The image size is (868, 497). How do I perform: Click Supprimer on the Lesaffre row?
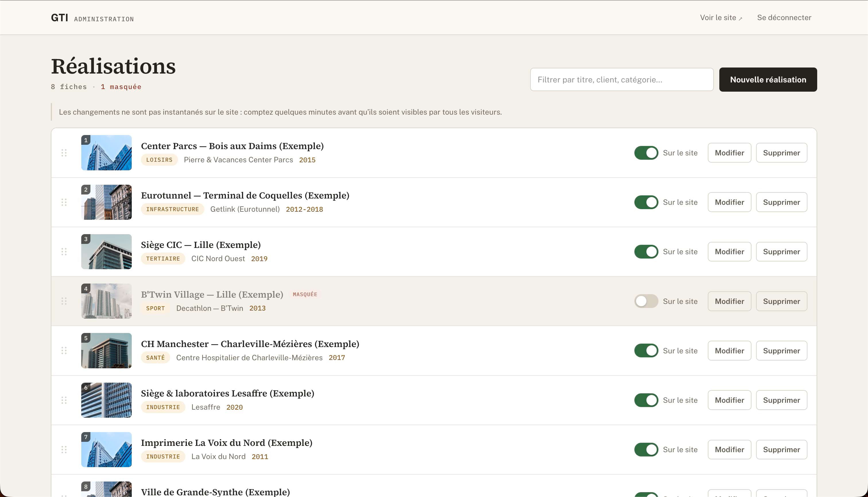781,400
